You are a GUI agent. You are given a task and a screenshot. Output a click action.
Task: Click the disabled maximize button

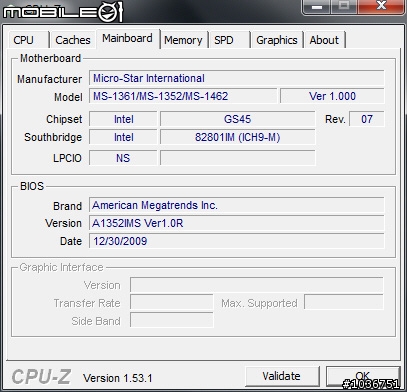(345, 7)
